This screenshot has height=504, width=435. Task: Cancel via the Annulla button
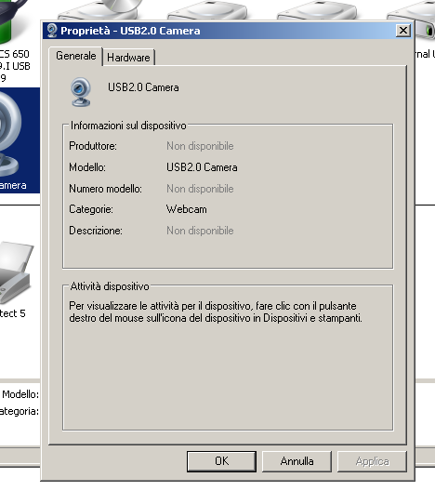(x=297, y=461)
